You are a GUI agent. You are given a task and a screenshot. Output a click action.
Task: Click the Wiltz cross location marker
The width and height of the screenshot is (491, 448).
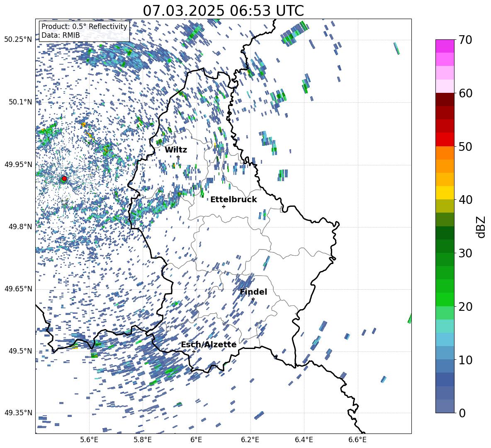pyautogui.click(x=178, y=157)
